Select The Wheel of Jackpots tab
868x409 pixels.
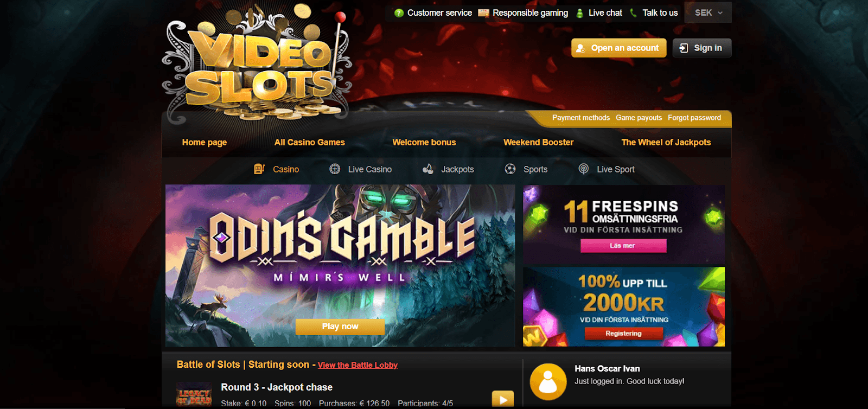pos(666,142)
